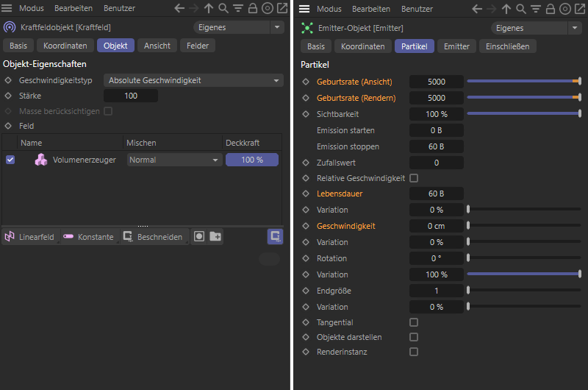Click Emission stoppen value field
Image resolution: width=588 pixels, height=390 pixels.
(x=437, y=146)
